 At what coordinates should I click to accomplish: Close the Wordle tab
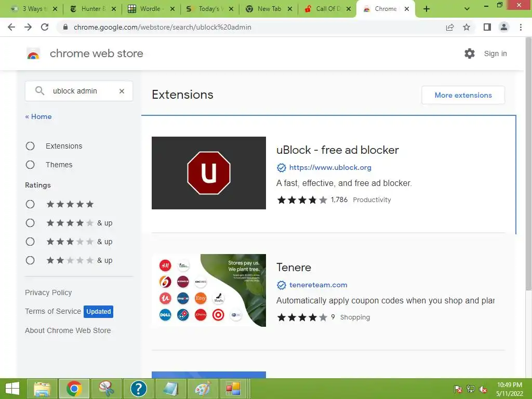172,9
